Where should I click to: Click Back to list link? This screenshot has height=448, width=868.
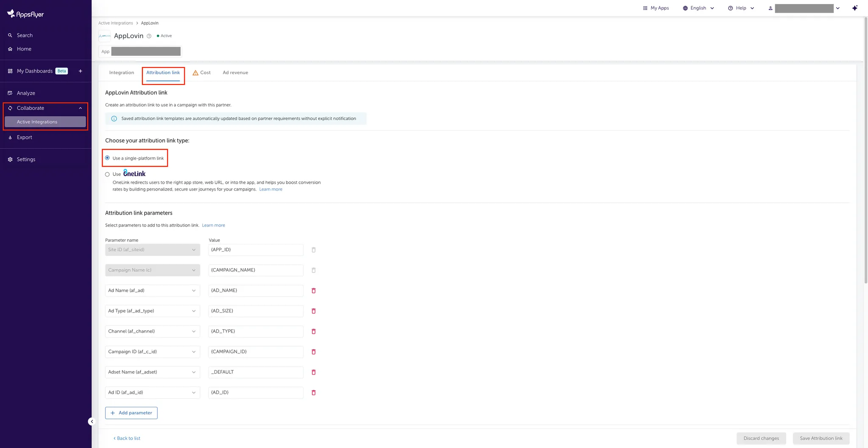coord(127,438)
